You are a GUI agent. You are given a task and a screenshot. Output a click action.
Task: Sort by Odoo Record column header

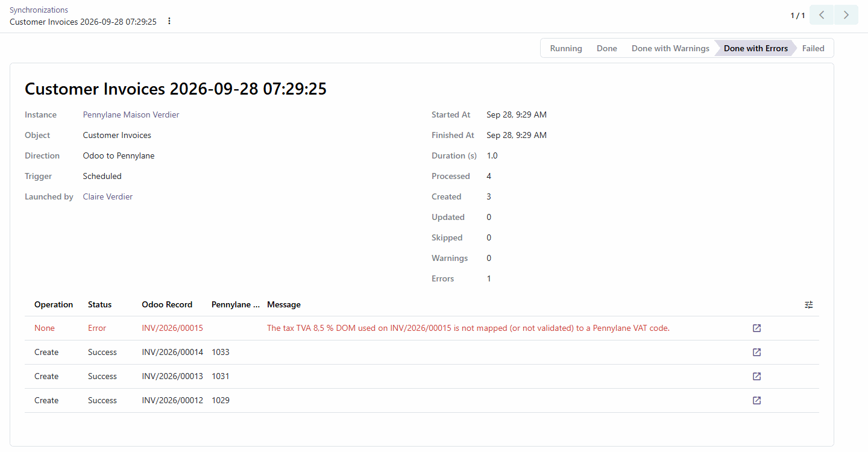[167, 304]
